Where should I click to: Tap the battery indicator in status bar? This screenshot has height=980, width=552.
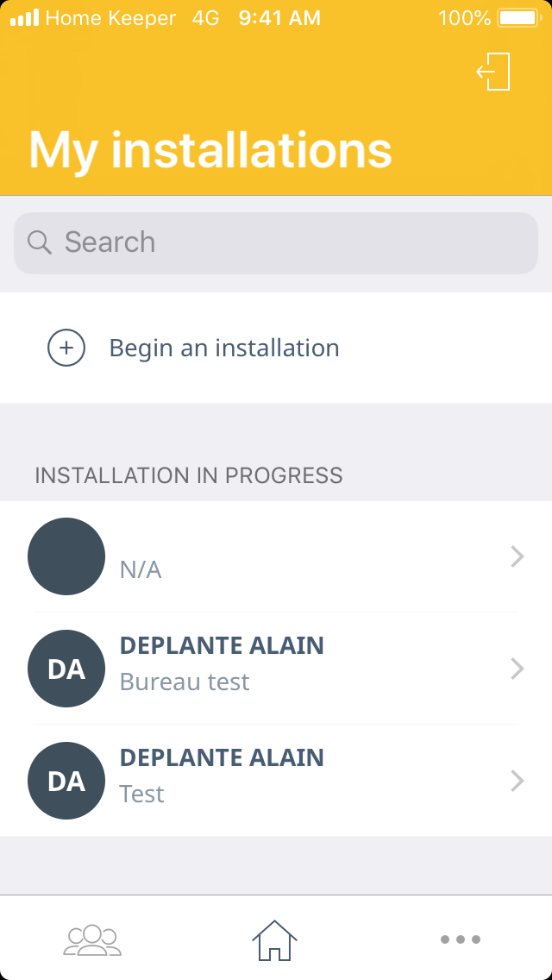(x=518, y=17)
